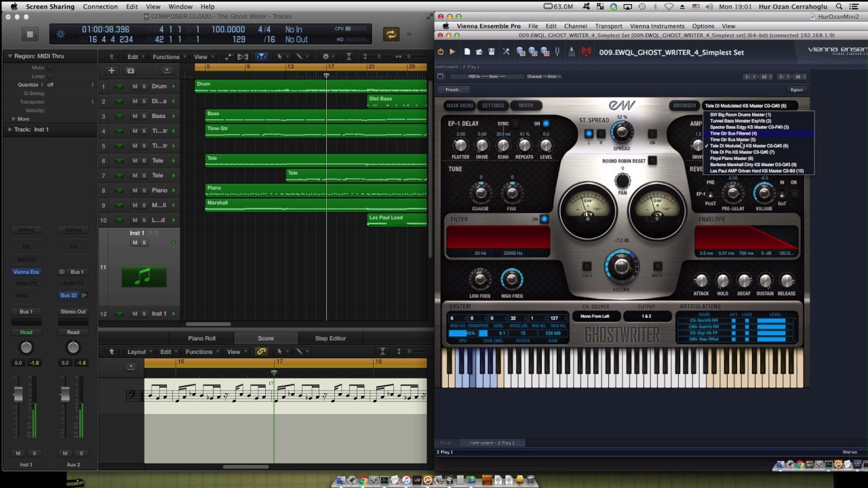Open the Quantize value dropdown
Viewport: 868px width, 488px height.
[x=71, y=85]
